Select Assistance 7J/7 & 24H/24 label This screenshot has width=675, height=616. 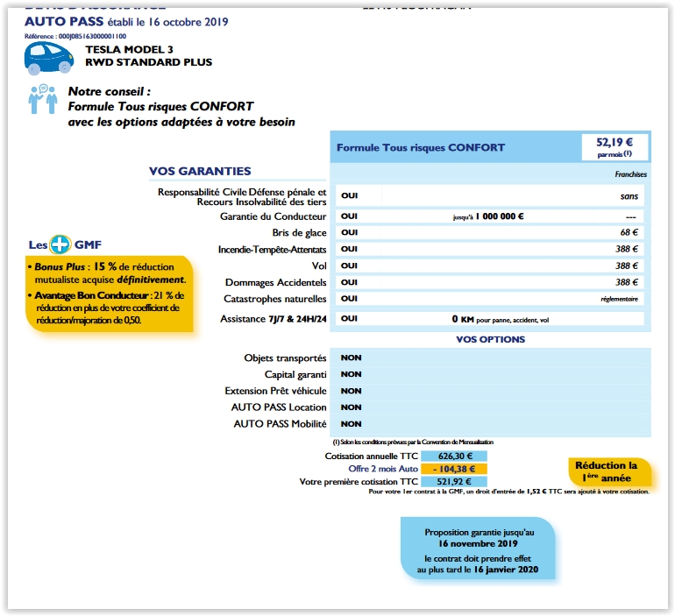(x=274, y=319)
